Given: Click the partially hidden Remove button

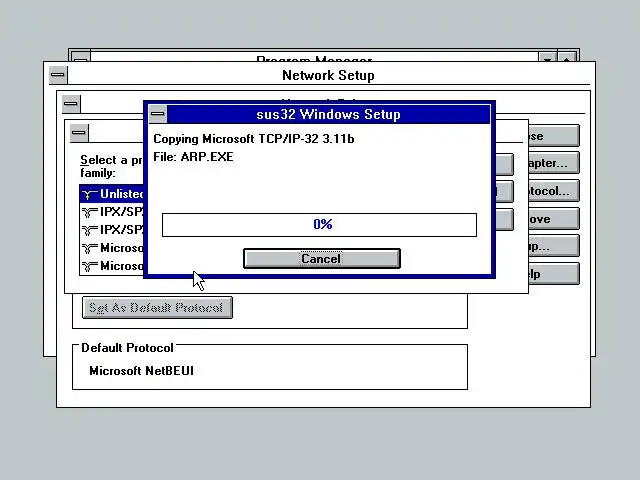Looking at the screenshot, I should (x=554, y=219).
